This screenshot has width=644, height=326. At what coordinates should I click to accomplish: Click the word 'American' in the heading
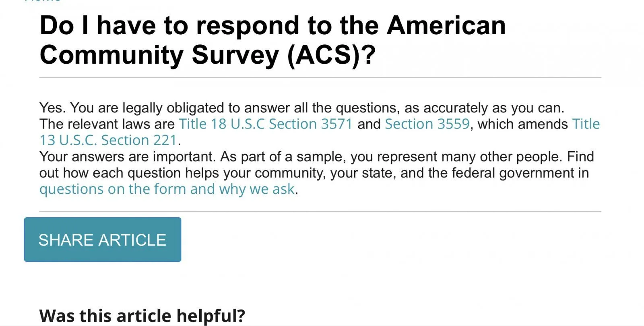click(x=446, y=26)
